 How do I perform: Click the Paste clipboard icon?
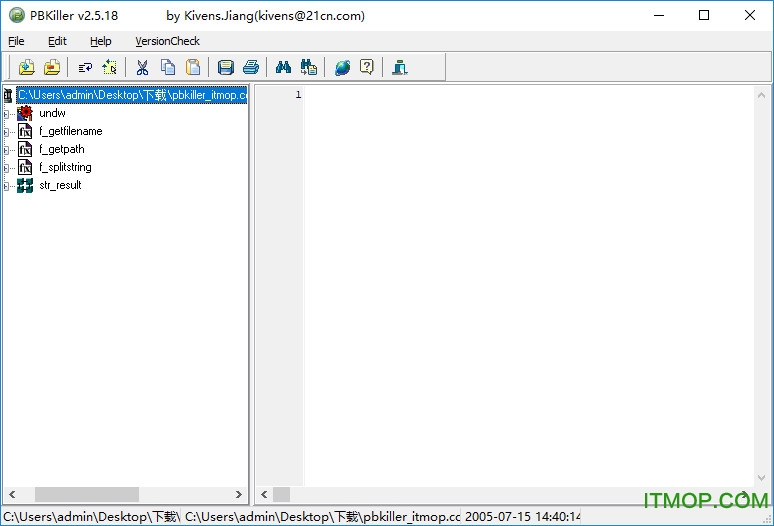(x=193, y=67)
